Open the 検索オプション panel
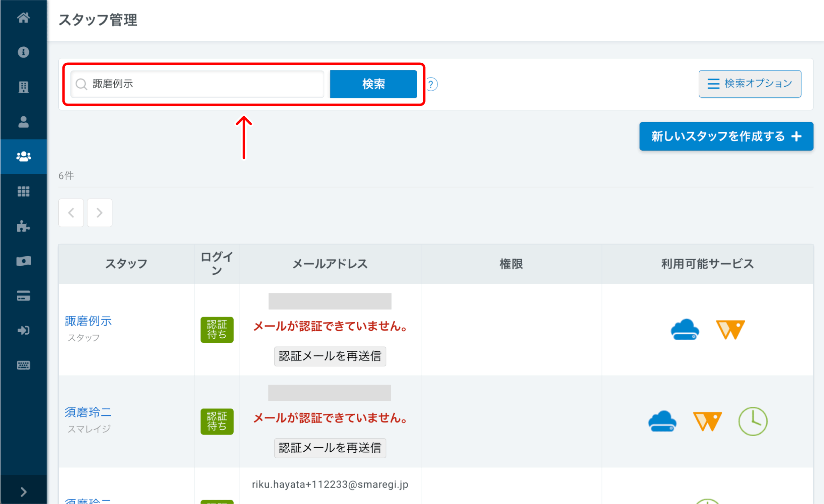 (750, 84)
